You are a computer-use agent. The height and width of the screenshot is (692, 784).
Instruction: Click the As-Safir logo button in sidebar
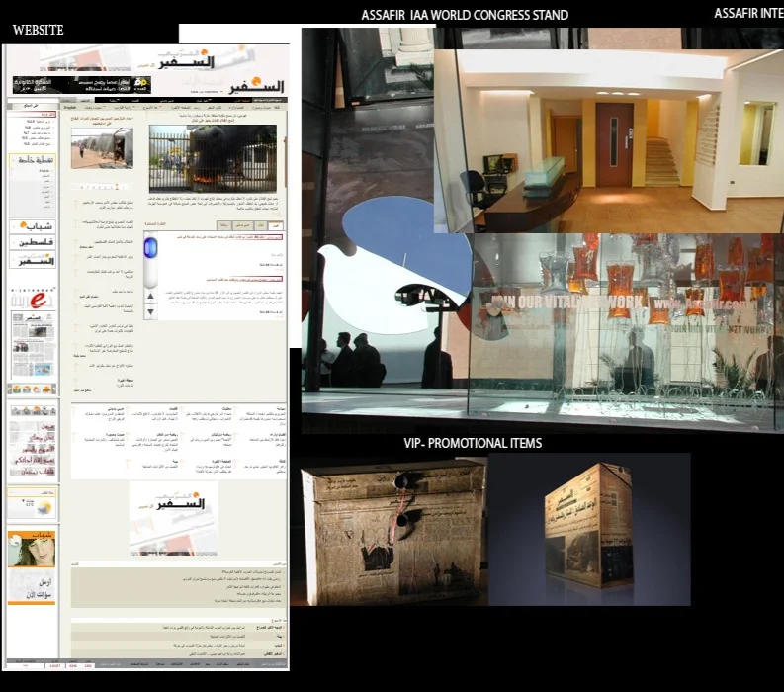click(33, 259)
